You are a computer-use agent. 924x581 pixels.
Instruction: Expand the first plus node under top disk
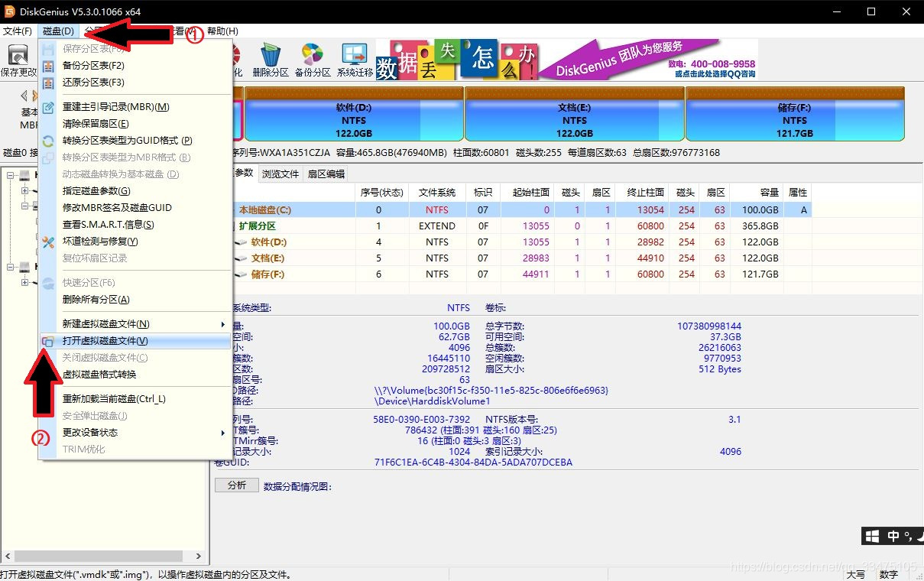25,191
